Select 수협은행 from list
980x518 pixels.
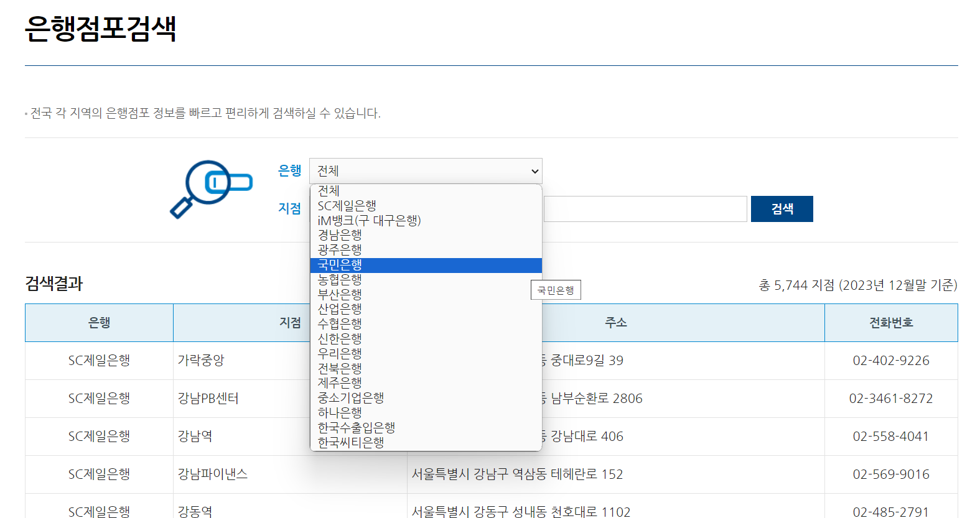tap(426, 324)
